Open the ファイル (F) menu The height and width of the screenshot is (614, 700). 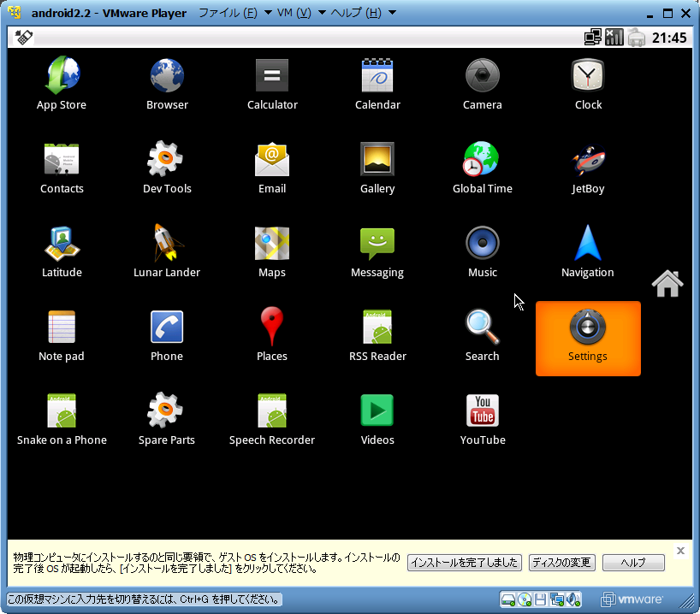click(228, 13)
